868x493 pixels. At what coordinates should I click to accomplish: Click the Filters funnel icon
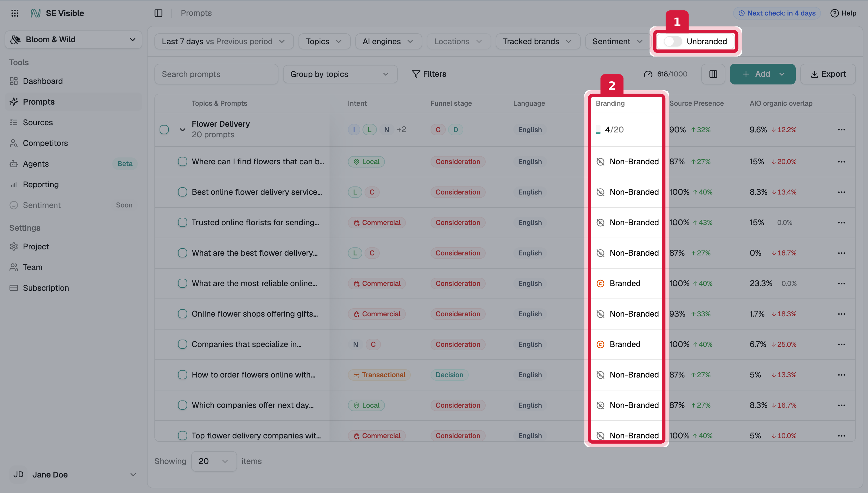[416, 74]
